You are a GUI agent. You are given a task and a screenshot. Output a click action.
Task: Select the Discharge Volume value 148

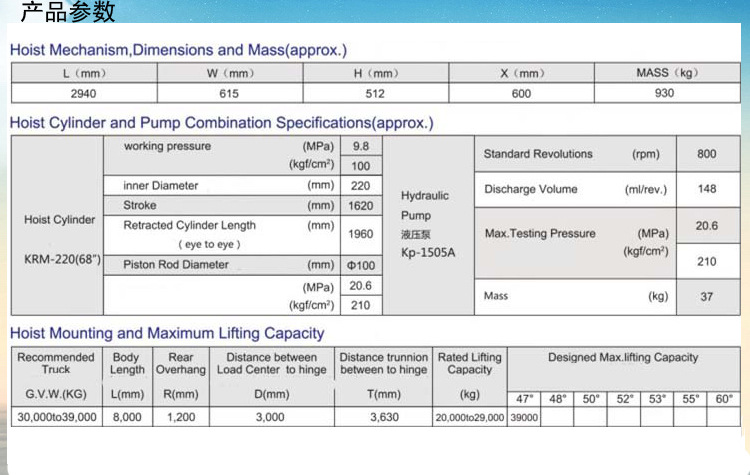coord(707,189)
